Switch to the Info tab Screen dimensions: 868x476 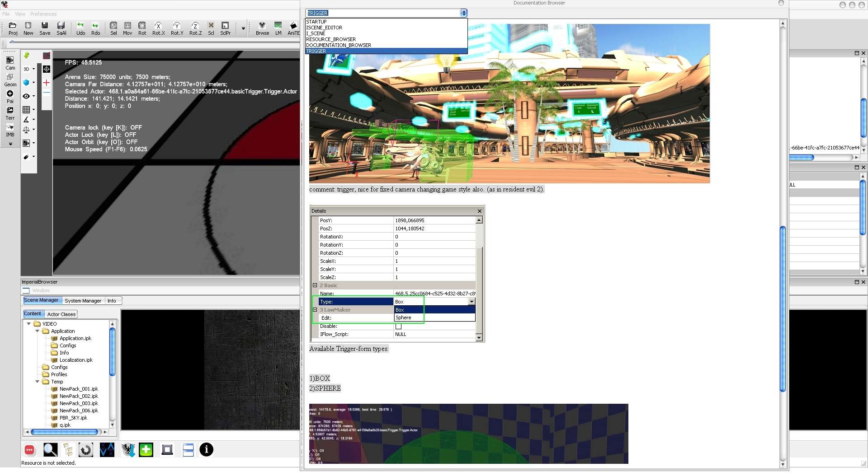pyautogui.click(x=112, y=301)
